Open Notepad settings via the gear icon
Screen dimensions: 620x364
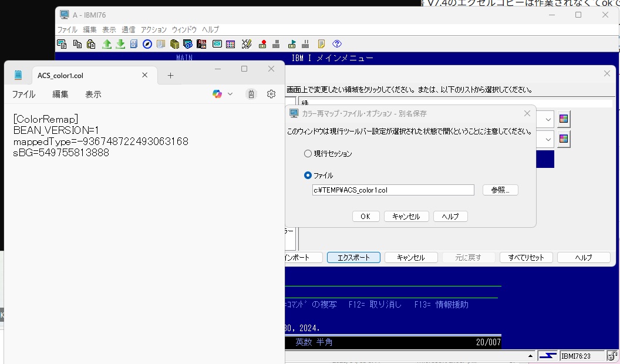(271, 93)
